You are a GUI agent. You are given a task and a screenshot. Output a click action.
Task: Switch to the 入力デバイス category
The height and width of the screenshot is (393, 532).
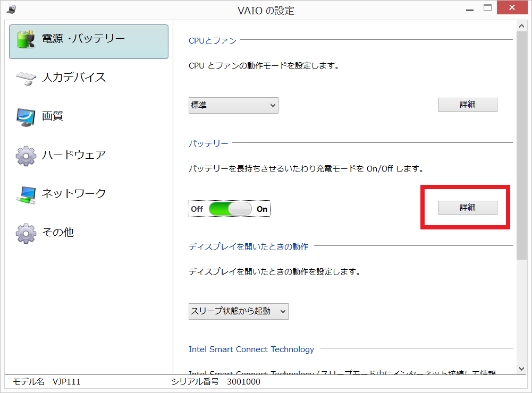click(x=89, y=78)
